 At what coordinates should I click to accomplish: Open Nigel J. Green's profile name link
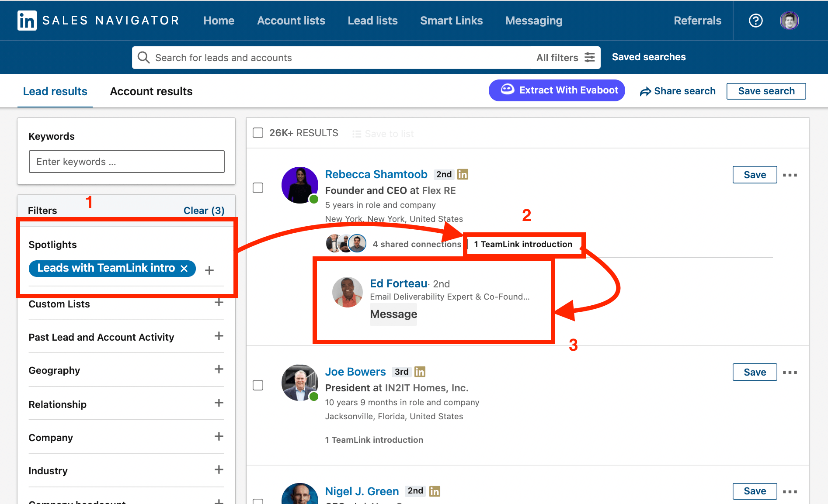pos(362,491)
